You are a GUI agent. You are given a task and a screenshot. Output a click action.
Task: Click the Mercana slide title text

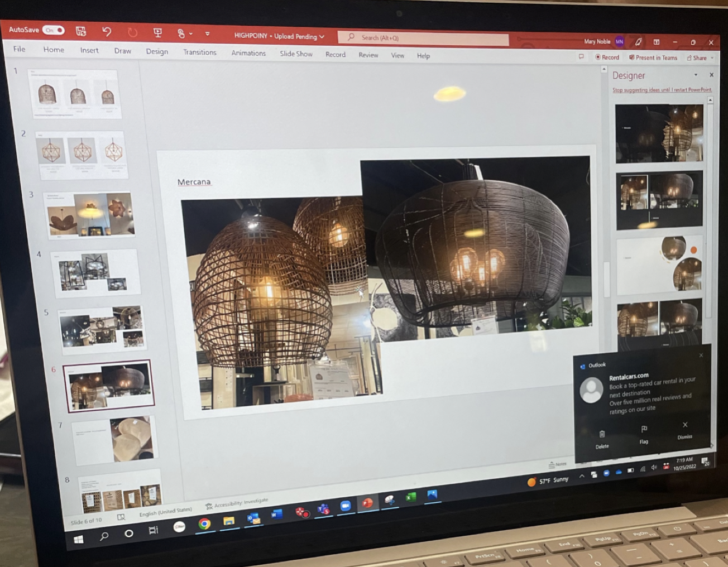194,181
